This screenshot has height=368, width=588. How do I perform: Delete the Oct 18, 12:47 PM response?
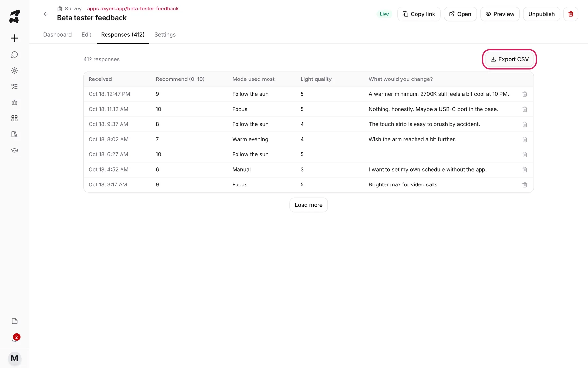point(525,94)
